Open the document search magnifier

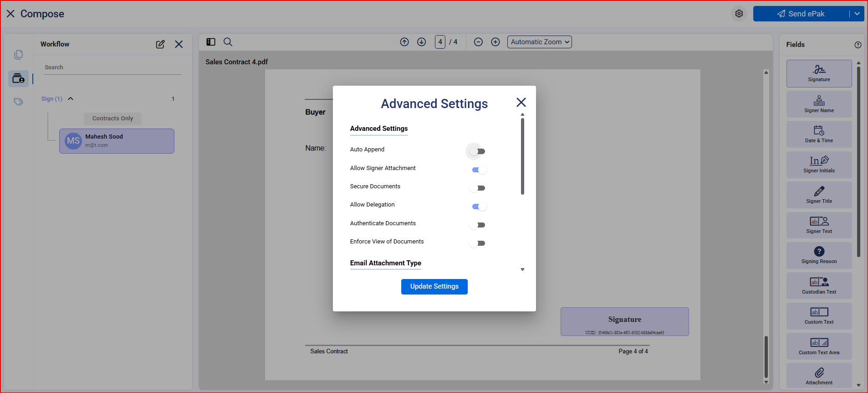(x=228, y=42)
